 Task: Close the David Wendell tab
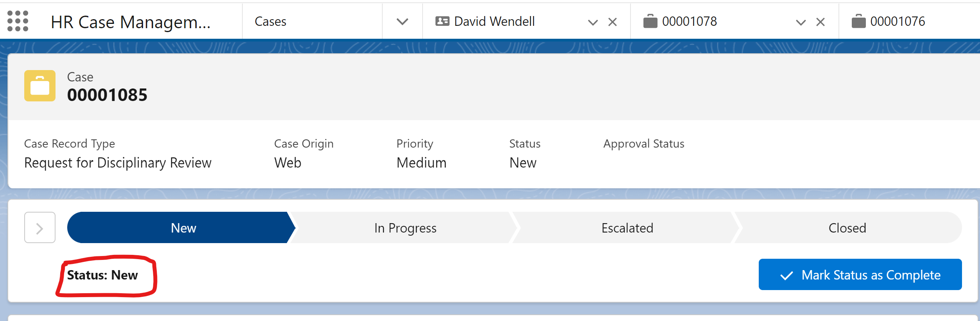613,22
